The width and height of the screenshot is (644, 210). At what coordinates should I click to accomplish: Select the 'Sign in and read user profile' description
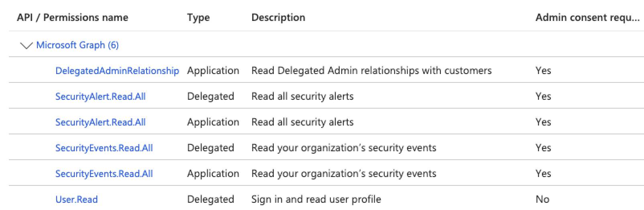click(x=316, y=200)
